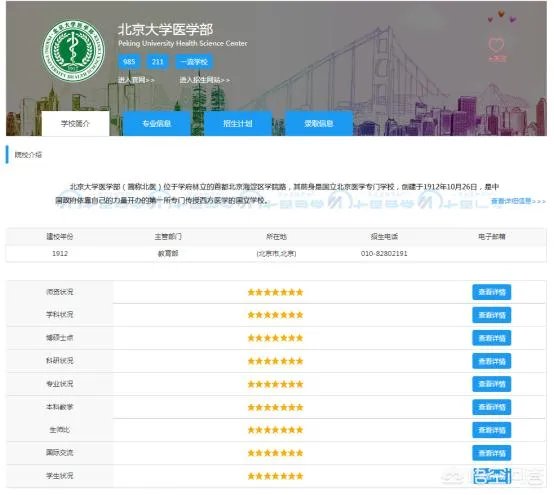Click the 院校介绍 section heading
Screen dimensions: 554x495
click(x=28, y=155)
